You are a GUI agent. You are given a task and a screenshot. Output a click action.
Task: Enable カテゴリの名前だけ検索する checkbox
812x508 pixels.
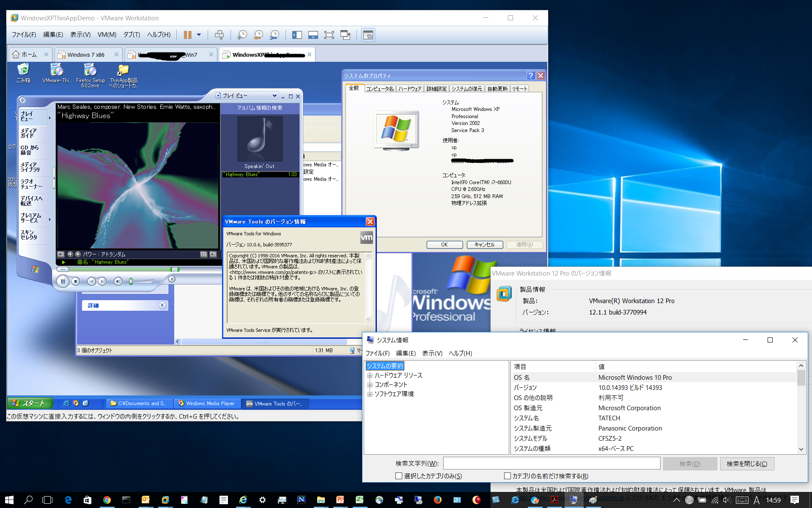pos(507,476)
